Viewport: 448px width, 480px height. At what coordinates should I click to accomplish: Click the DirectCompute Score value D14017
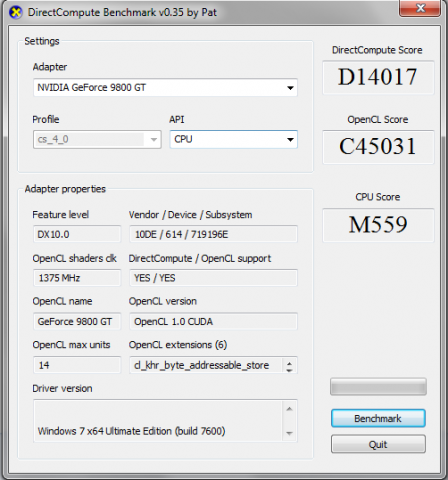378,77
